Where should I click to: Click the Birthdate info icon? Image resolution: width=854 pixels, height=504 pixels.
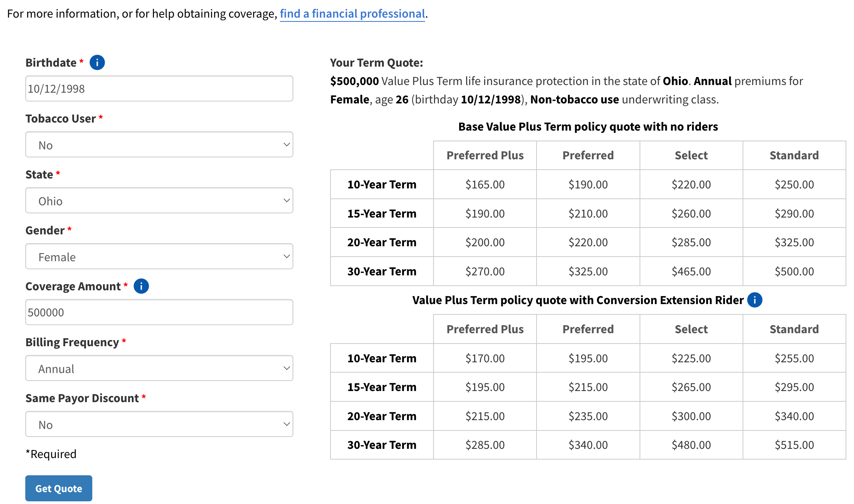[x=97, y=62]
